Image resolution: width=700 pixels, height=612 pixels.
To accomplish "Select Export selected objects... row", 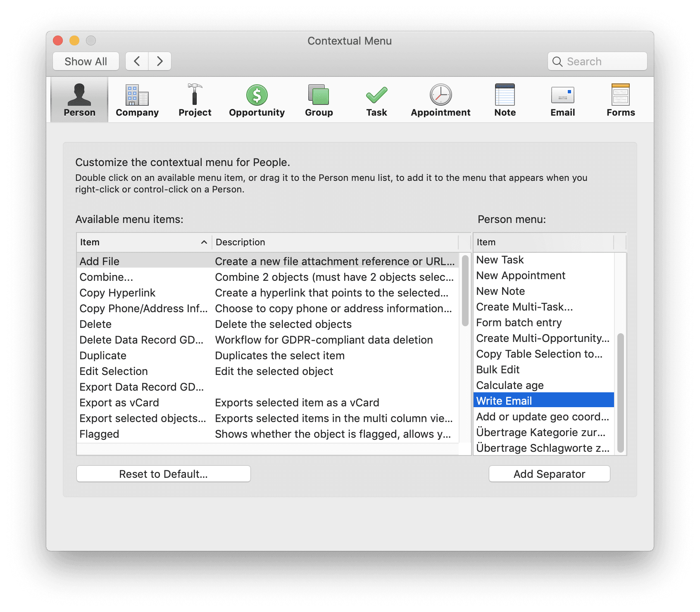I will pyautogui.click(x=268, y=418).
